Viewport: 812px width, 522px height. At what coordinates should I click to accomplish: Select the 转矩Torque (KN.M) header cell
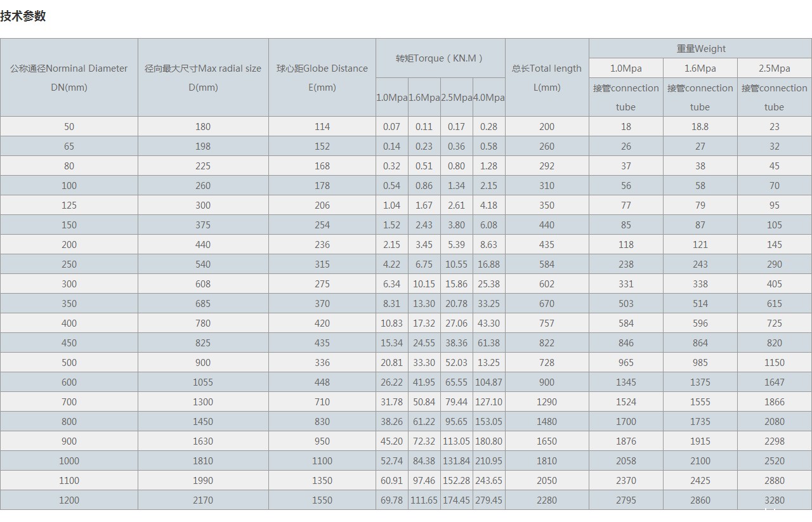pyautogui.click(x=440, y=58)
